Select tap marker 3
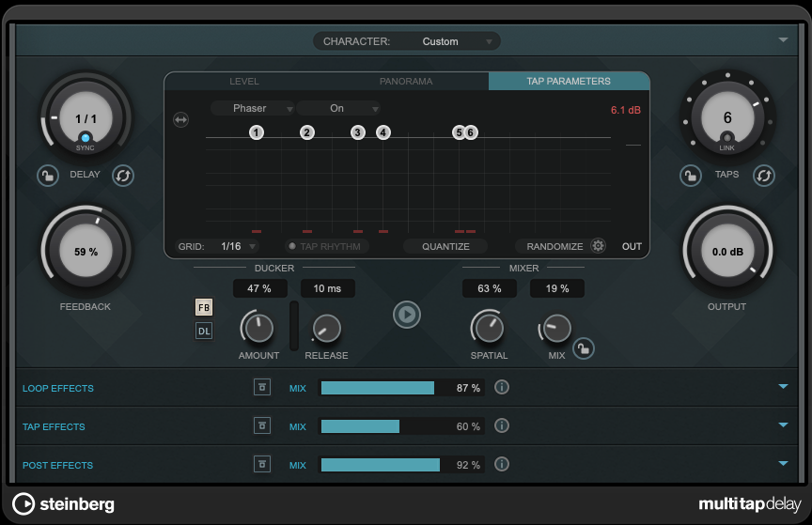 point(357,132)
